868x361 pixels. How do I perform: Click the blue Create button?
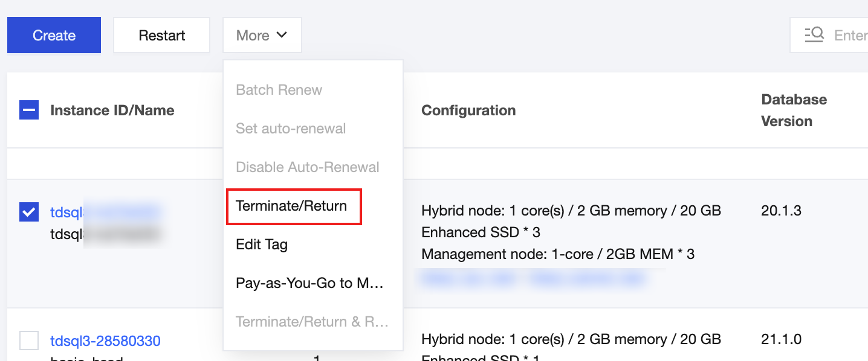point(54,36)
